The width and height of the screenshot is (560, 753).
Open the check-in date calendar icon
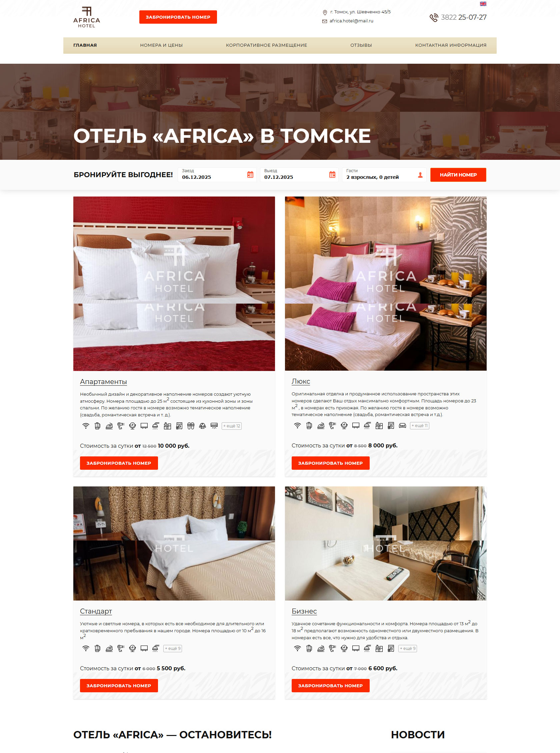(x=250, y=175)
